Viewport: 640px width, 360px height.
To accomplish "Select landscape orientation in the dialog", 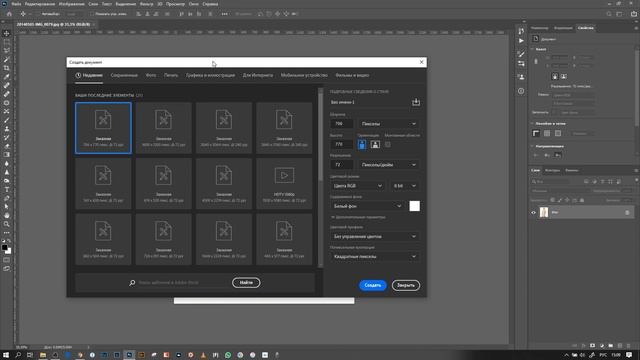I will point(375,144).
